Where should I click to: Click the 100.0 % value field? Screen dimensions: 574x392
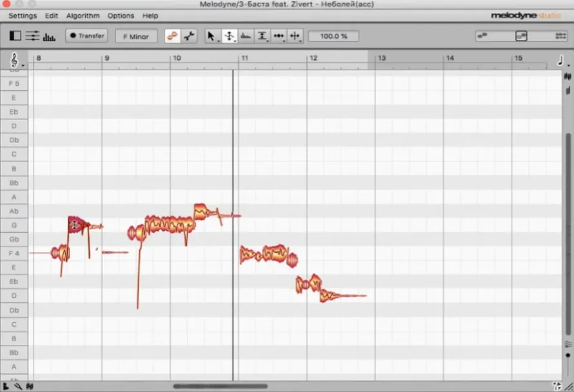coord(333,36)
